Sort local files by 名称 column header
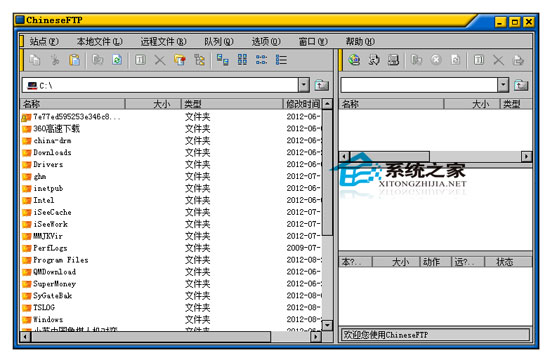550x360 pixels. (73, 104)
